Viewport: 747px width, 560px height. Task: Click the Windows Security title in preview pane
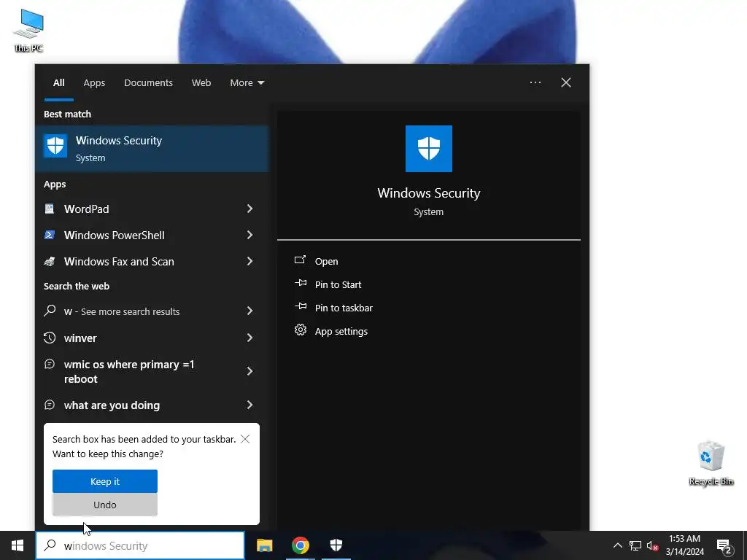pyautogui.click(x=429, y=192)
